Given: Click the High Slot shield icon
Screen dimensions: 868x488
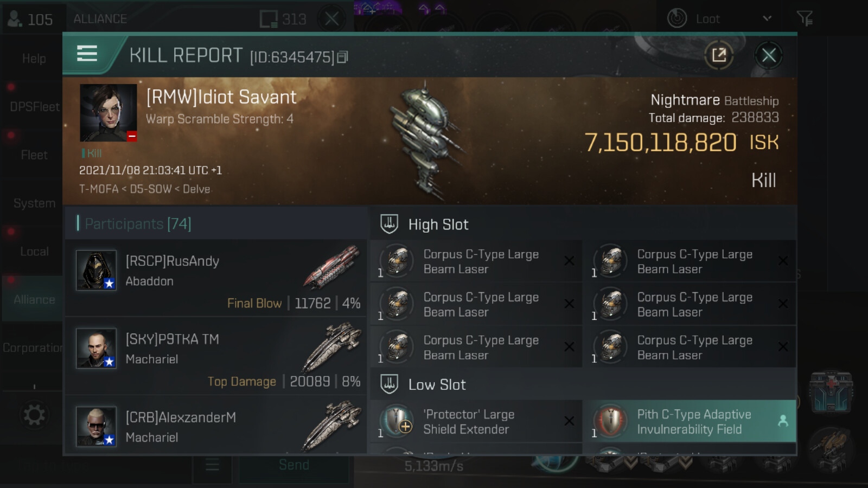Looking at the screenshot, I should pyautogui.click(x=389, y=224).
